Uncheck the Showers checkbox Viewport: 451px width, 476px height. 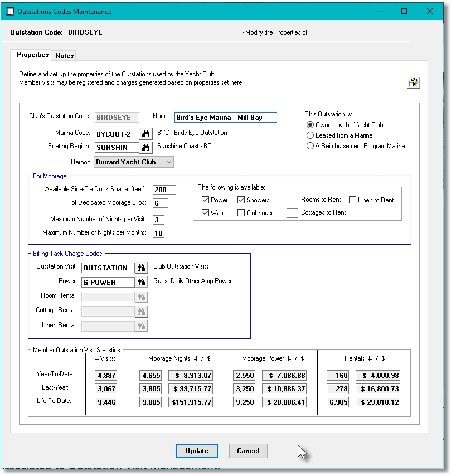(x=241, y=200)
